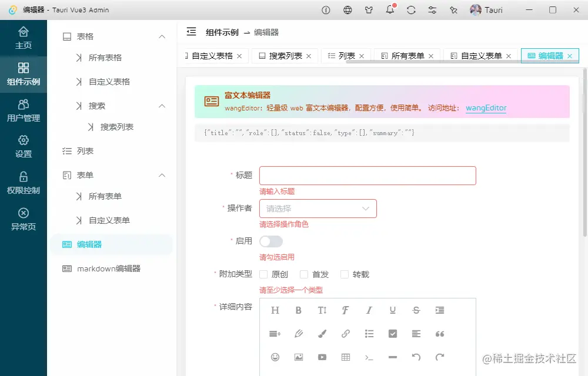Open 设置 in left navigation
Screen dimensions: 588x376
click(24, 147)
